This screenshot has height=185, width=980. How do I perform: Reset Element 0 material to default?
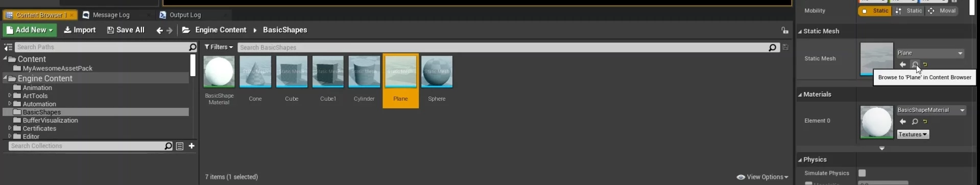[x=925, y=122]
